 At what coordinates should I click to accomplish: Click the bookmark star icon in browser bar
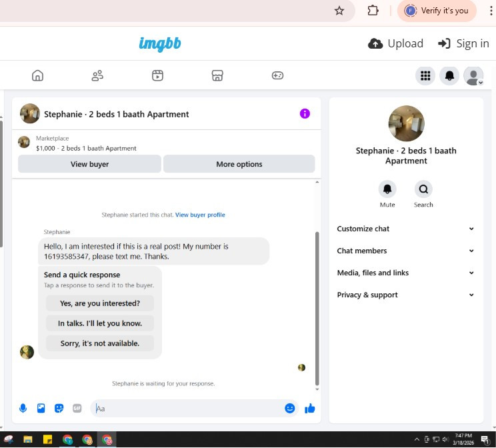(x=339, y=11)
